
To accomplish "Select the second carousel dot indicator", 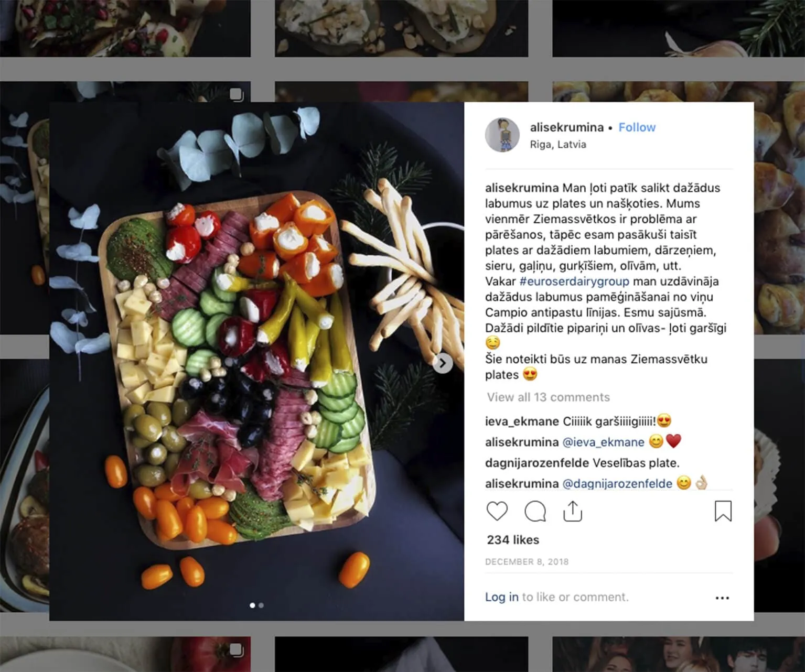I will click(261, 605).
